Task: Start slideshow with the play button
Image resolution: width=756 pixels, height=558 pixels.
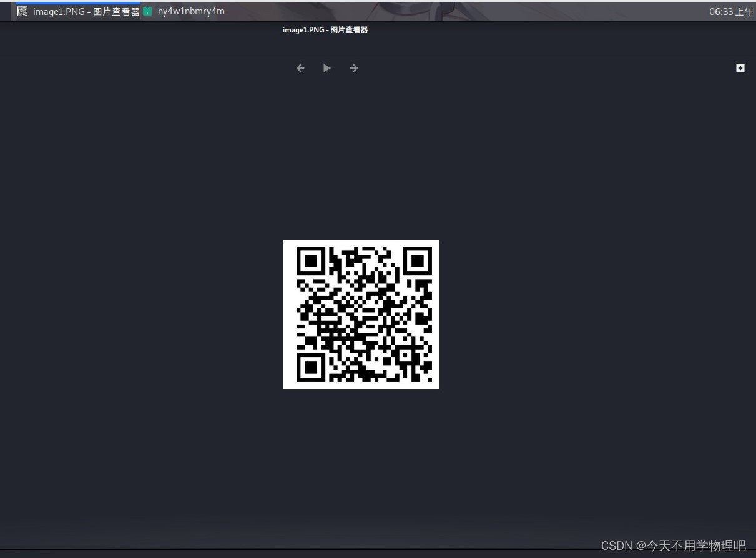Action: (x=327, y=68)
